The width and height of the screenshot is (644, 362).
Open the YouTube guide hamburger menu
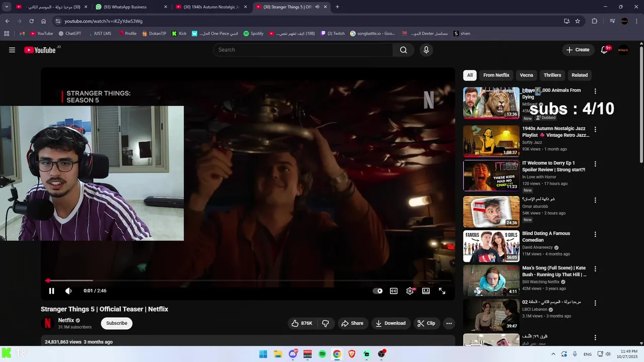[x=12, y=50]
